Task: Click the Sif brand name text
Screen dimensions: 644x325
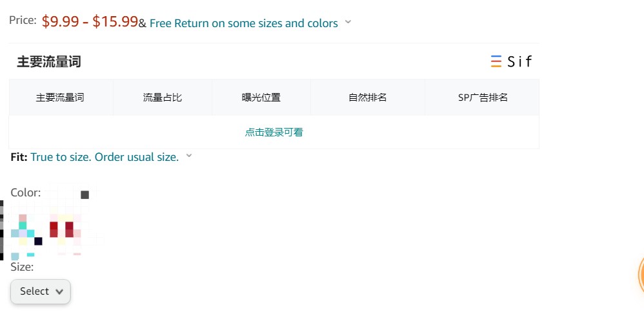Action: coord(519,62)
